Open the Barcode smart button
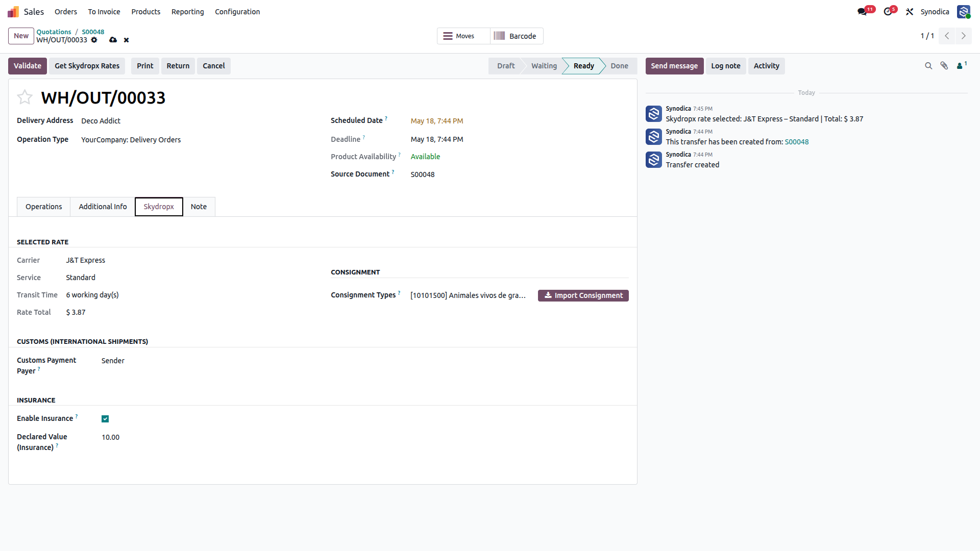The height and width of the screenshot is (551, 980). tap(517, 36)
